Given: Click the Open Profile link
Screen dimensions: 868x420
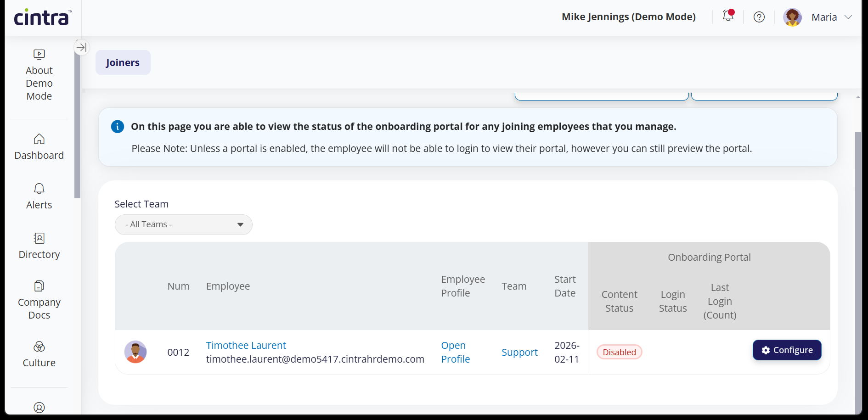Looking at the screenshot, I should pos(455,352).
